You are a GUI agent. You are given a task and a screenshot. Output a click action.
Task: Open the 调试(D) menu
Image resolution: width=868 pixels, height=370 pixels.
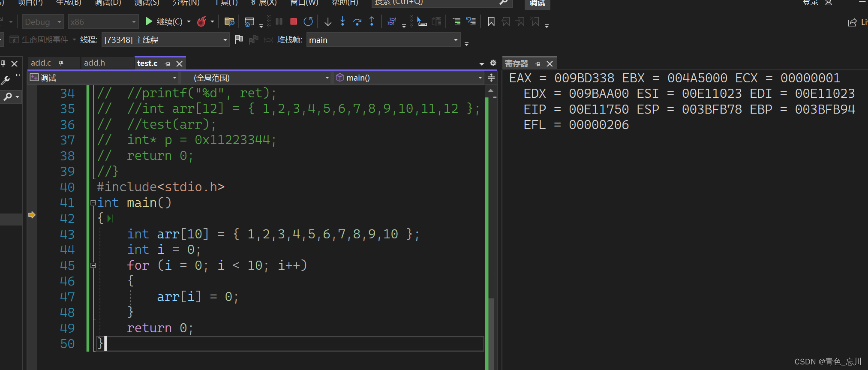coord(108,3)
